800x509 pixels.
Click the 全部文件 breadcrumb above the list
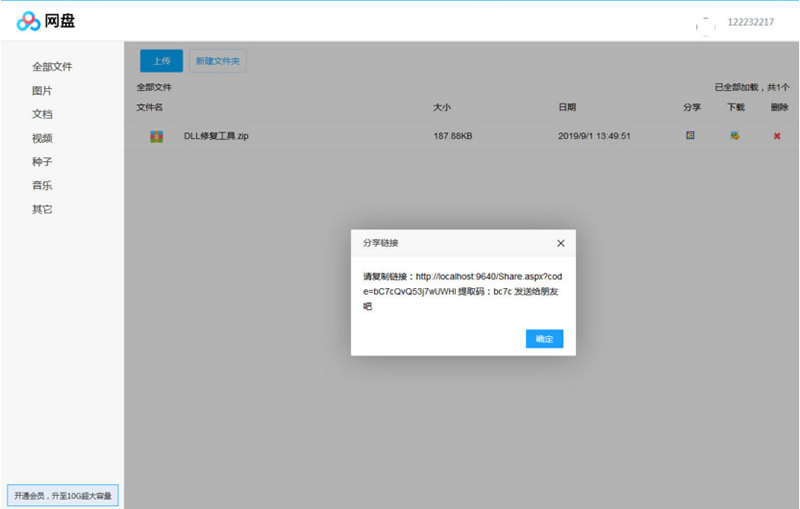(154, 87)
